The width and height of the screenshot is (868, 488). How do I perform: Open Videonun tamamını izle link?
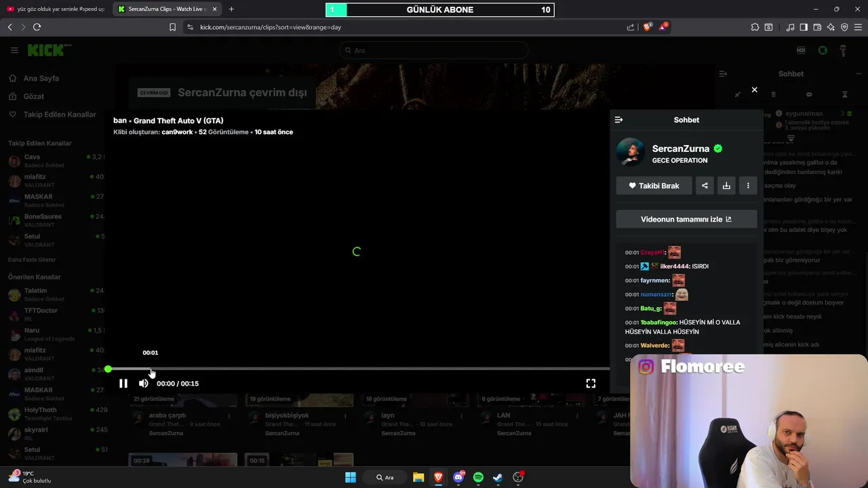[686, 219]
